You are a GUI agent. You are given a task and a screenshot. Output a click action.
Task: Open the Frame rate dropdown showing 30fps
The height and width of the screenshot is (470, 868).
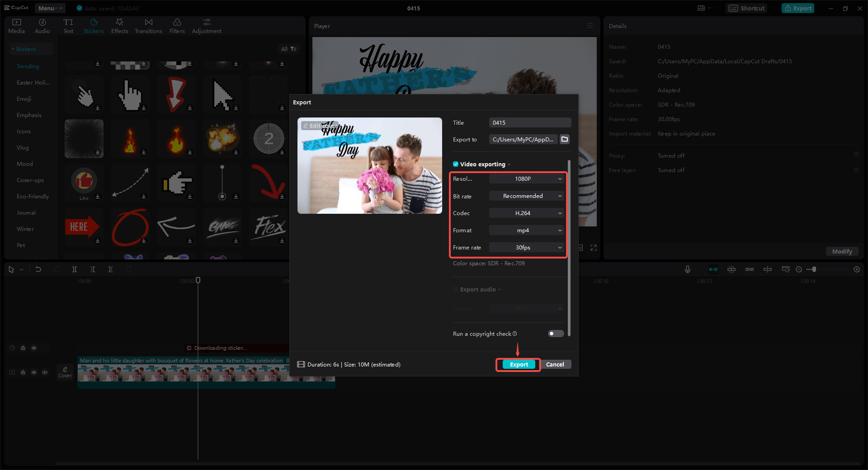(526, 247)
